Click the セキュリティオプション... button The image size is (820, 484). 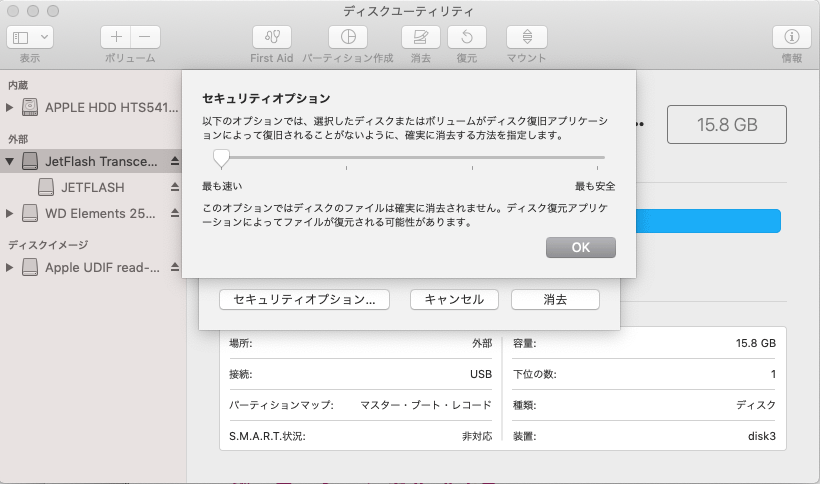tap(304, 299)
